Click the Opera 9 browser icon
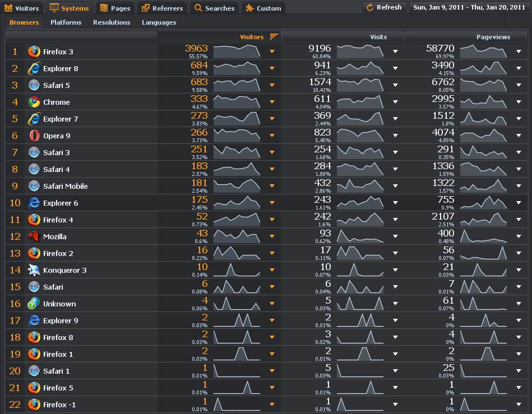The image size is (532, 414). (x=34, y=136)
